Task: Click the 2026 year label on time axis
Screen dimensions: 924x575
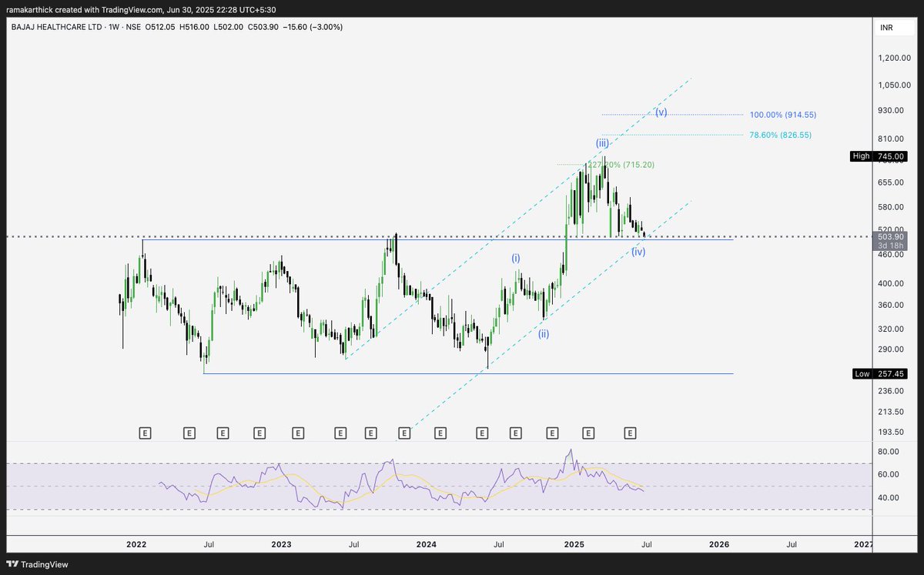Action: point(719,544)
